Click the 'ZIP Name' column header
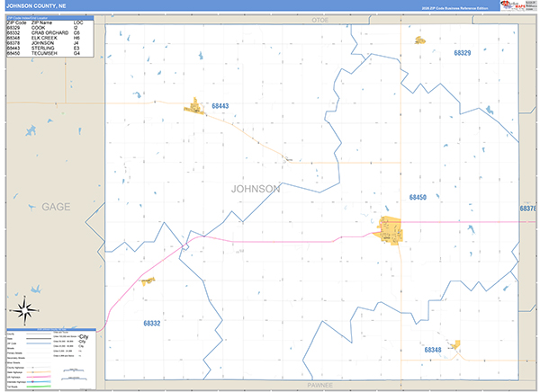540x392 pixels. click(x=41, y=22)
